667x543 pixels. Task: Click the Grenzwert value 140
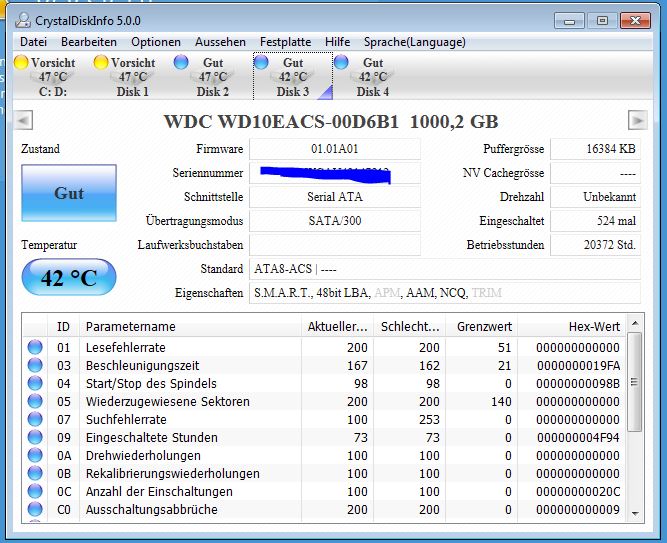tap(501, 401)
